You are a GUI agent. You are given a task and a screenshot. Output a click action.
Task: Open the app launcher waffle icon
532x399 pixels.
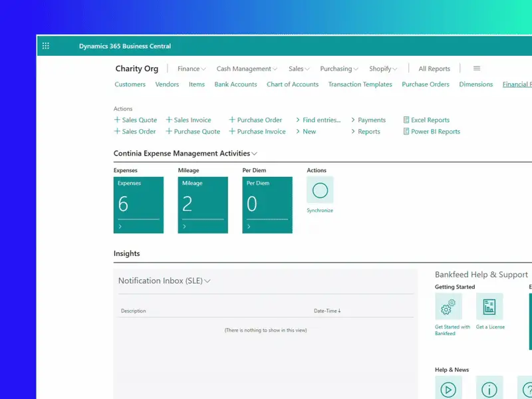pos(46,46)
